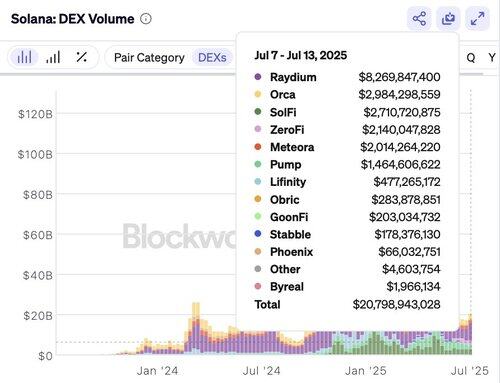Click the SolFi green legend dot
This screenshot has width=500, height=383.
258,112
